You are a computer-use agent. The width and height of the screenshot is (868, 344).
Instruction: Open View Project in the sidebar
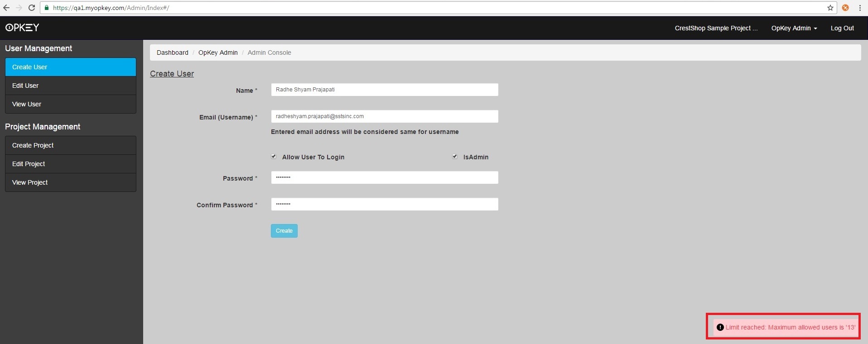click(71, 182)
